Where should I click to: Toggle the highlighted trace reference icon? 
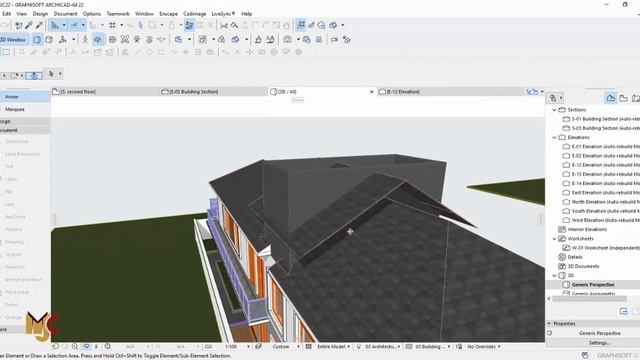pyautogui.click(x=189, y=25)
